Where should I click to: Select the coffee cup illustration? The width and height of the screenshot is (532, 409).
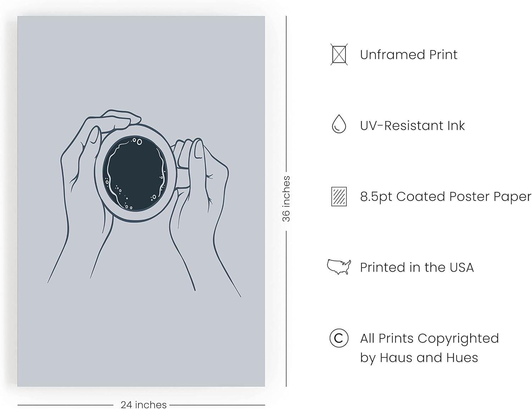[x=138, y=173]
